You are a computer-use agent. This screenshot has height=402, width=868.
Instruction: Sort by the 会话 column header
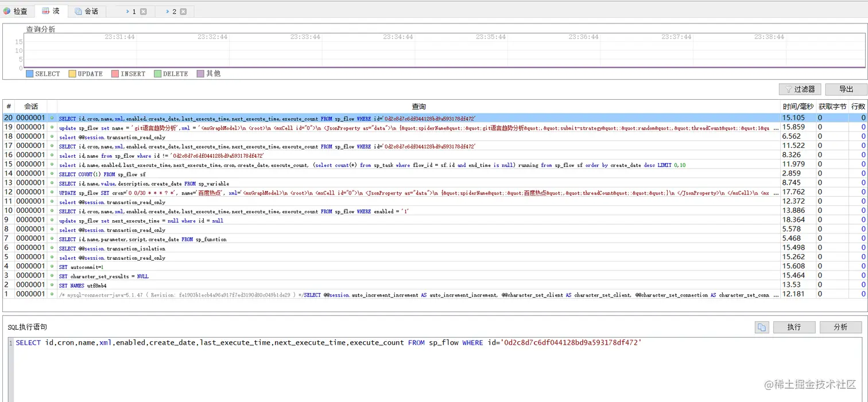31,107
